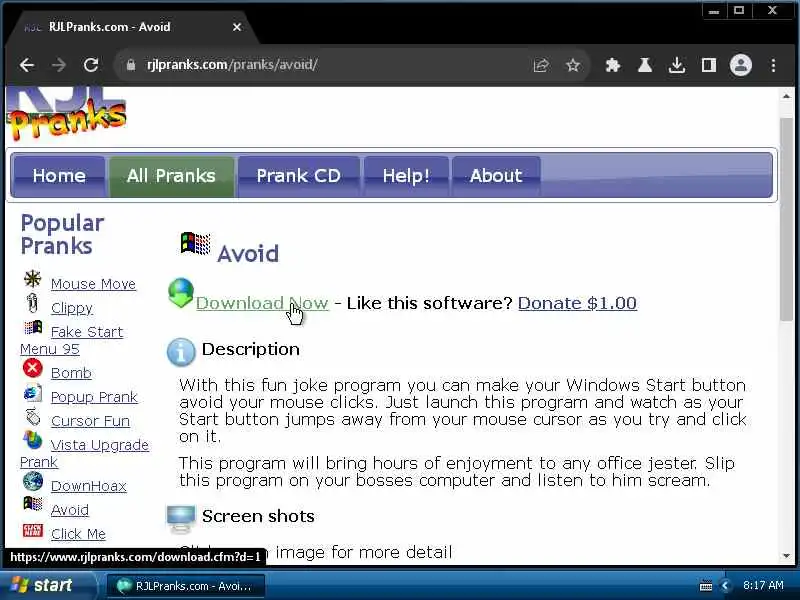
Task: Click the Clippy paperclip icon
Action: 33,303
